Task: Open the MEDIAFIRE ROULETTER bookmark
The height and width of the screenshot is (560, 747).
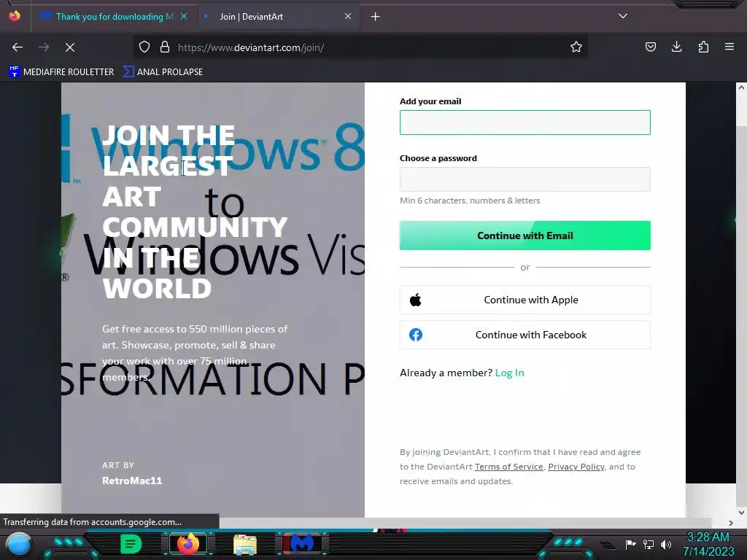Action: (61, 72)
